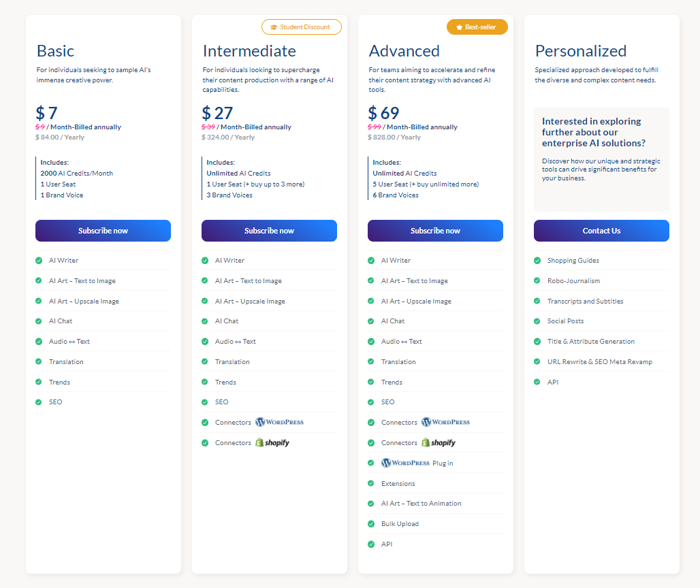Click check mark beside Shopping Guides
The image size is (700, 588).
click(x=537, y=261)
